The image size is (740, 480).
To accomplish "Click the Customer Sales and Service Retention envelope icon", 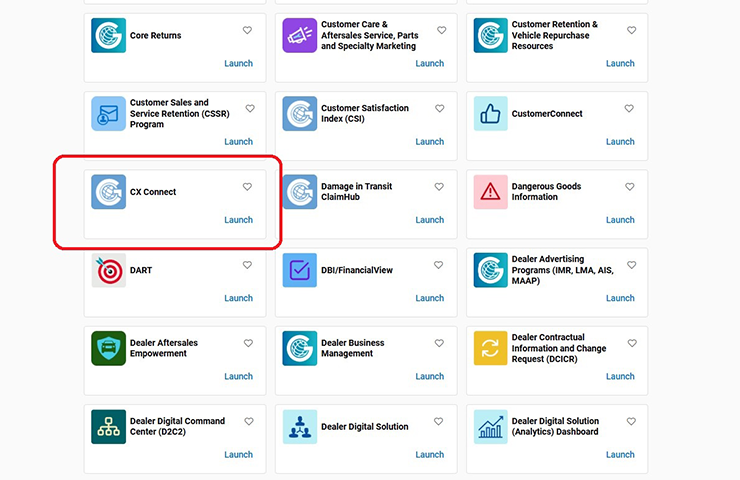I will pyautogui.click(x=108, y=114).
